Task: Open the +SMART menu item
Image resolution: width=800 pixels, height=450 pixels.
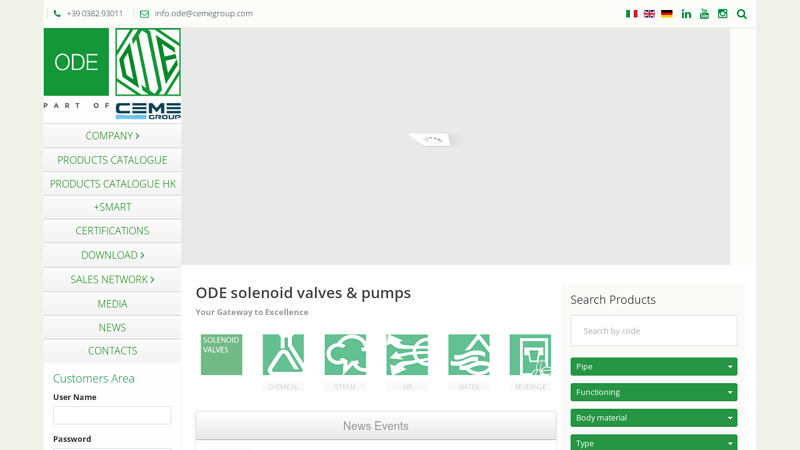Action: tap(112, 207)
